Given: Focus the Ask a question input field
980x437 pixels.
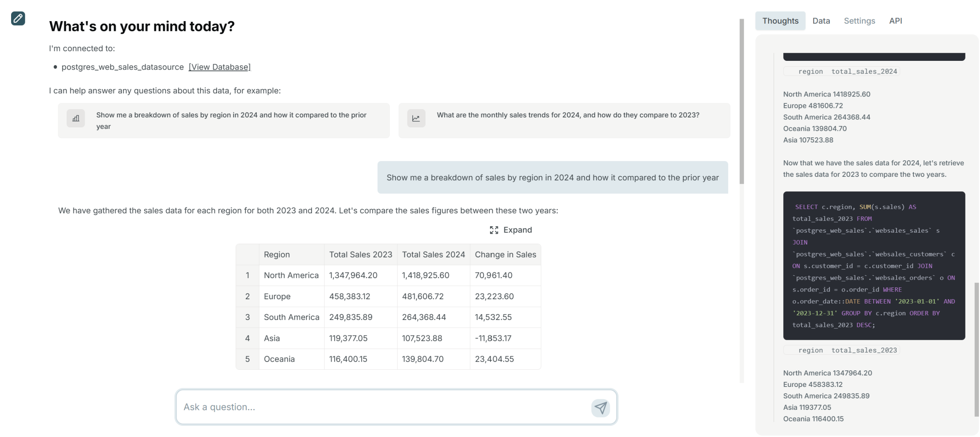Looking at the screenshot, I should click(383, 407).
